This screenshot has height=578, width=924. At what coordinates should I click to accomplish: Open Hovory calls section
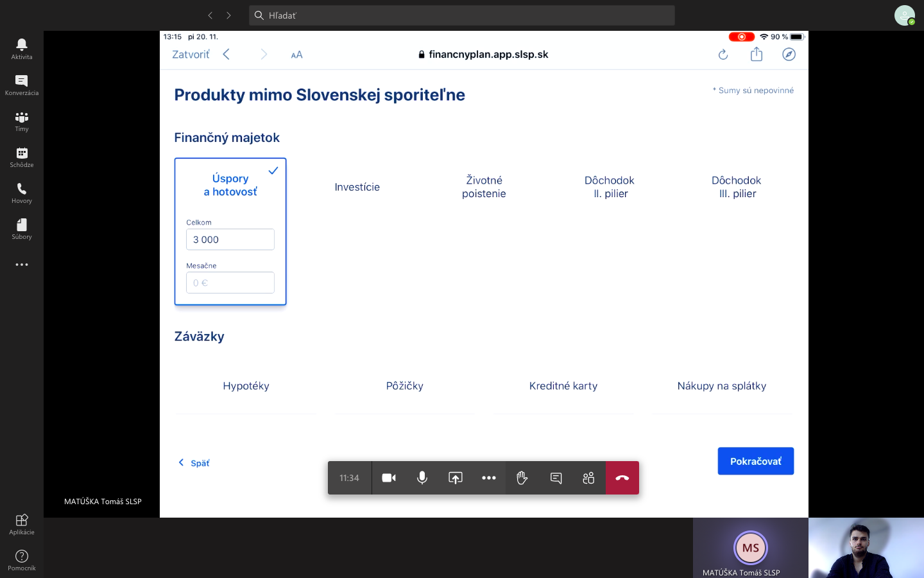click(x=22, y=193)
